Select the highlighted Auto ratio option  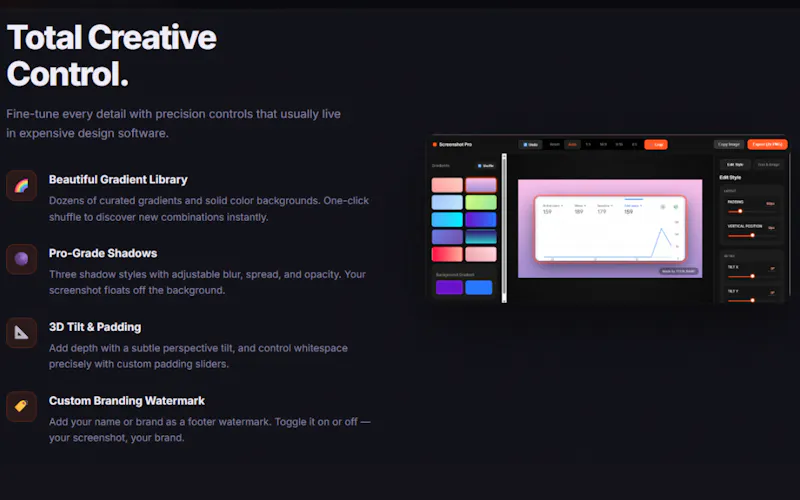pyautogui.click(x=572, y=144)
